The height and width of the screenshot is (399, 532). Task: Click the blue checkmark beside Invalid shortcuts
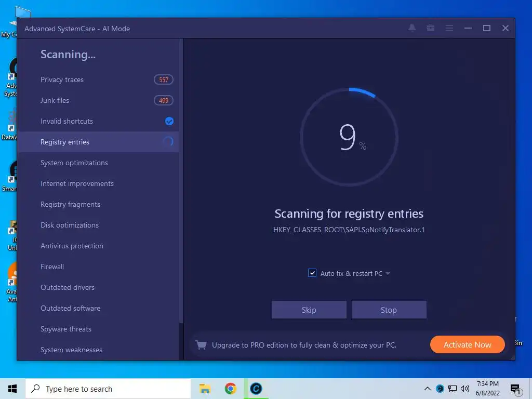tap(169, 121)
